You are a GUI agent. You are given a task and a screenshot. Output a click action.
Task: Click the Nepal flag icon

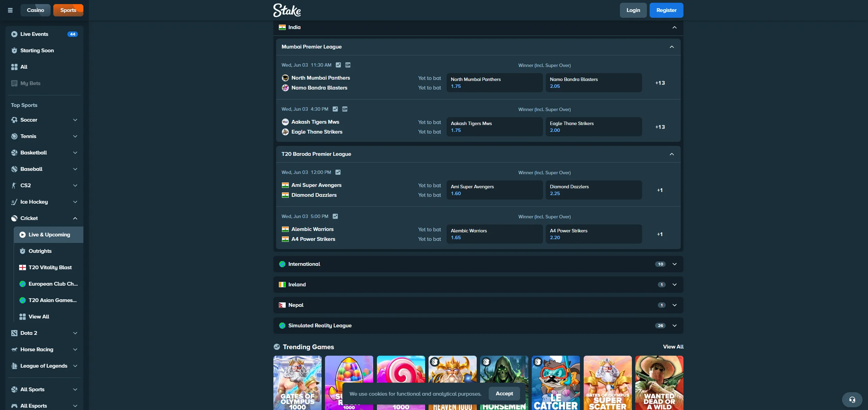click(x=282, y=305)
